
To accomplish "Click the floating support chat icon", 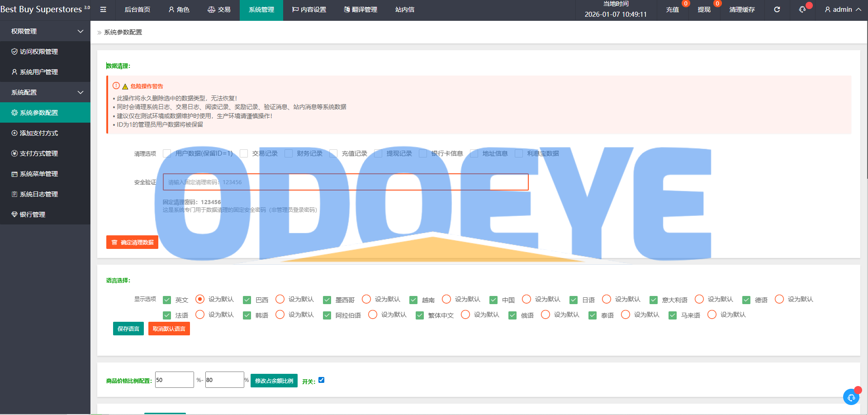I will click(x=851, y=397).
